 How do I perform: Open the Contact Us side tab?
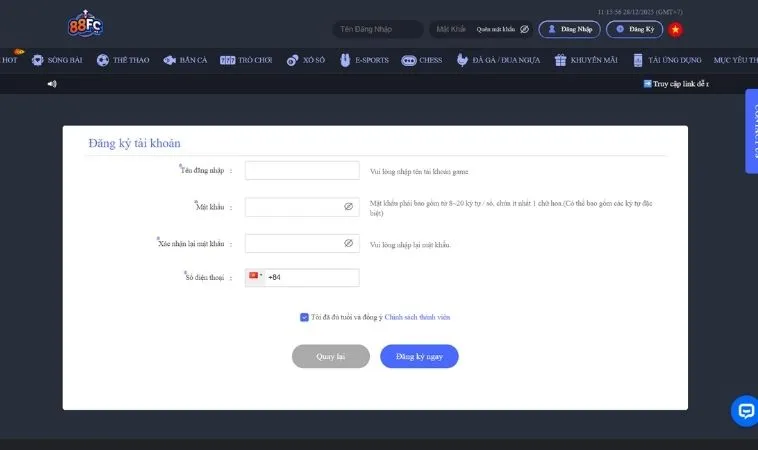tap(752, 131)
